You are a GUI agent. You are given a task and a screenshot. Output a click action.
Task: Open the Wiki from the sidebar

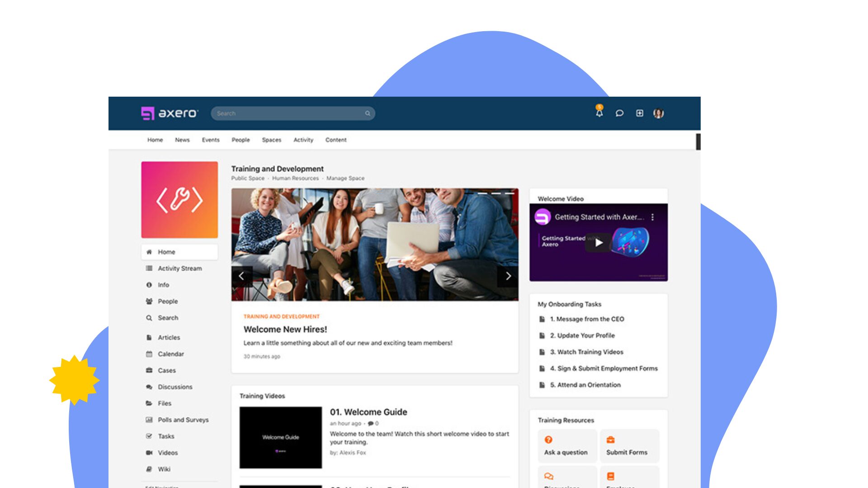pos(164,469)
